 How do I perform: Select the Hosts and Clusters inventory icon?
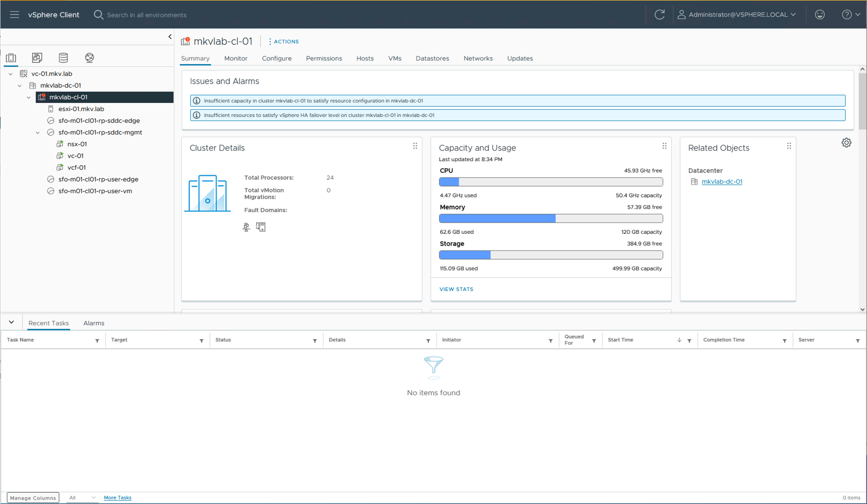point(11,58)
